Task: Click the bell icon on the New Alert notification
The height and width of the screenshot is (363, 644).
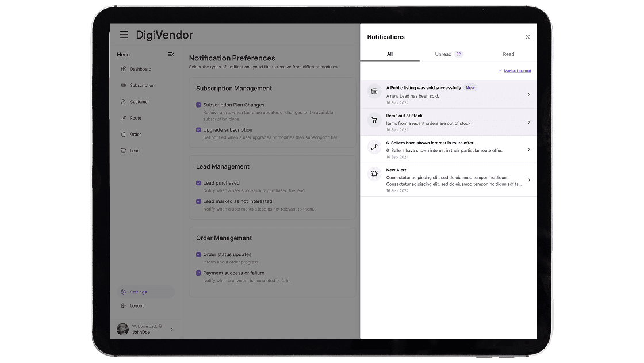Action: coord(374,174)
